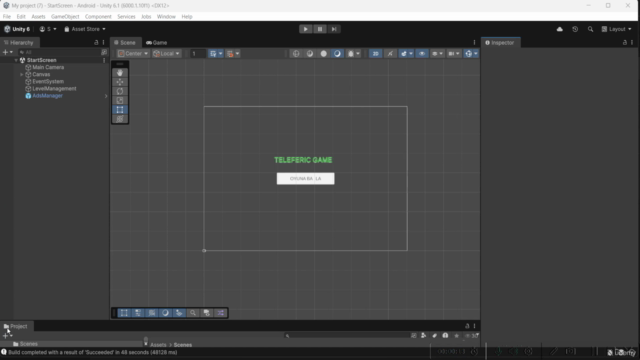Screen dimensions: 640x360
Task: Click the Assets breadcrumb link
Action: click(x=158, y=345)
